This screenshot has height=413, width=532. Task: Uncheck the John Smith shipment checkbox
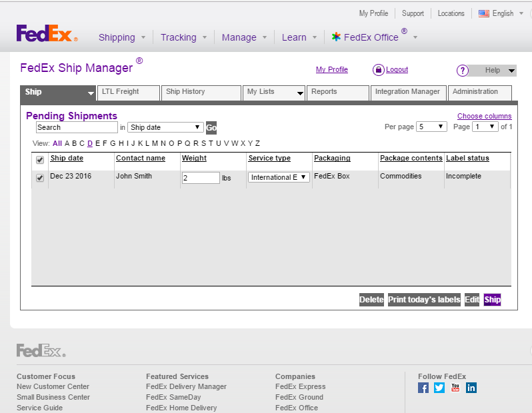(x=40, y=178)
